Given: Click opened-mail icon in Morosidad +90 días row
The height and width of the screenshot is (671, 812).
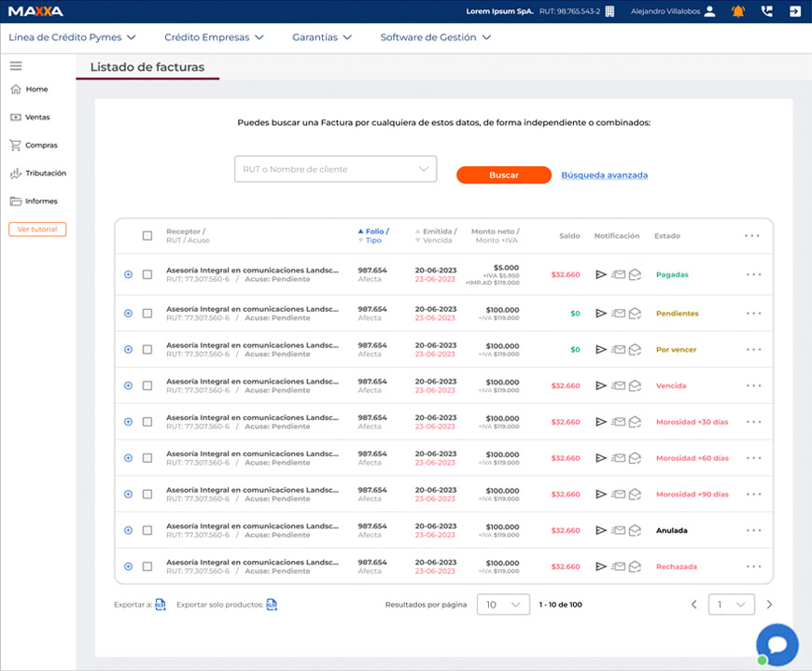Looking at the screenshot, I should (x=635, y=495).
